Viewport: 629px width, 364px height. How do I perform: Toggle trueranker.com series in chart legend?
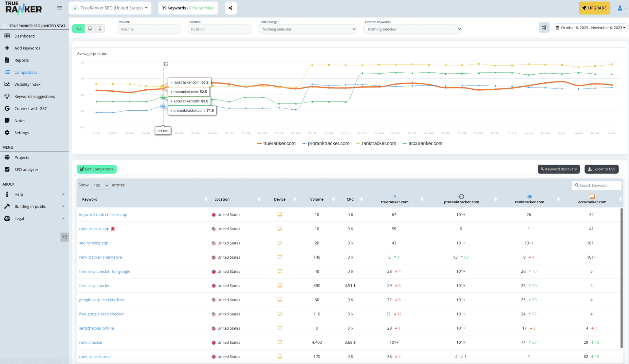[276, 143]
